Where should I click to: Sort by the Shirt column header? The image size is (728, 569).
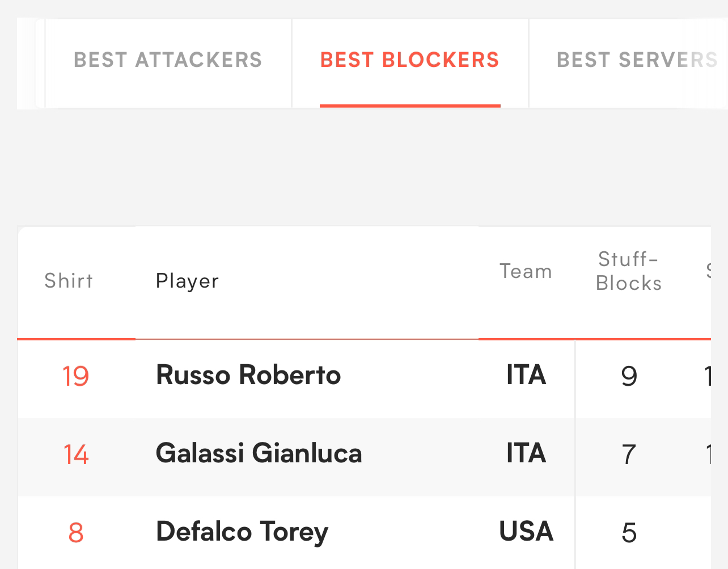[69, 281]
